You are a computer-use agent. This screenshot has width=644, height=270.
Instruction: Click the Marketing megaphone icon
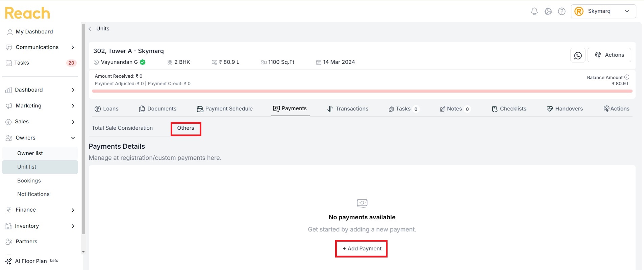(9, 106)
